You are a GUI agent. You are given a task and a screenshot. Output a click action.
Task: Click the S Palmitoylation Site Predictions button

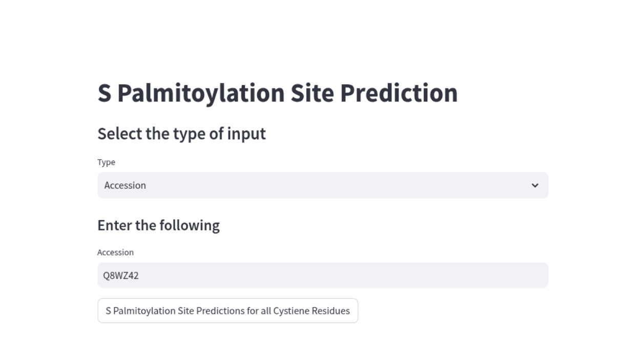point(227,310)
